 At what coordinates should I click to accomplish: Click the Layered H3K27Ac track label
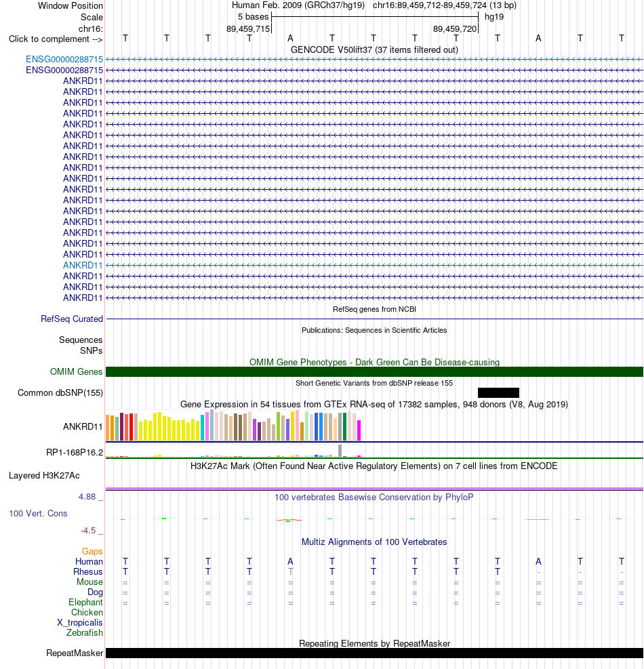pos(44,475)
